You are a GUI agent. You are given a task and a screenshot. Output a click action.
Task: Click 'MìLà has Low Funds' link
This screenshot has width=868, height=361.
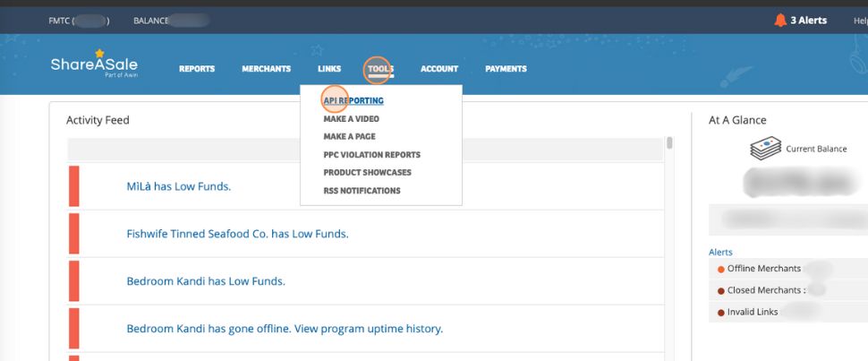[179, 186]
